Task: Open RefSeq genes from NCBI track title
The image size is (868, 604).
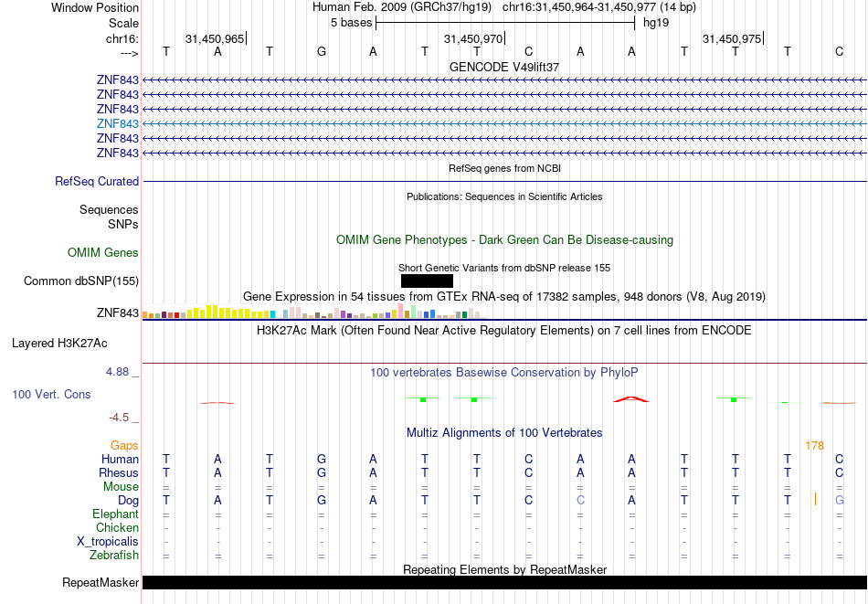Action: (504, 168)
